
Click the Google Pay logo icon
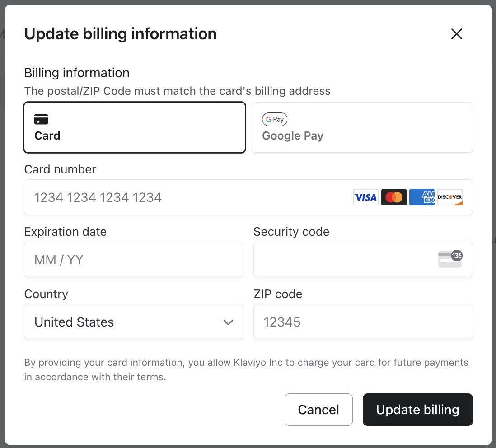click(275, 120)
